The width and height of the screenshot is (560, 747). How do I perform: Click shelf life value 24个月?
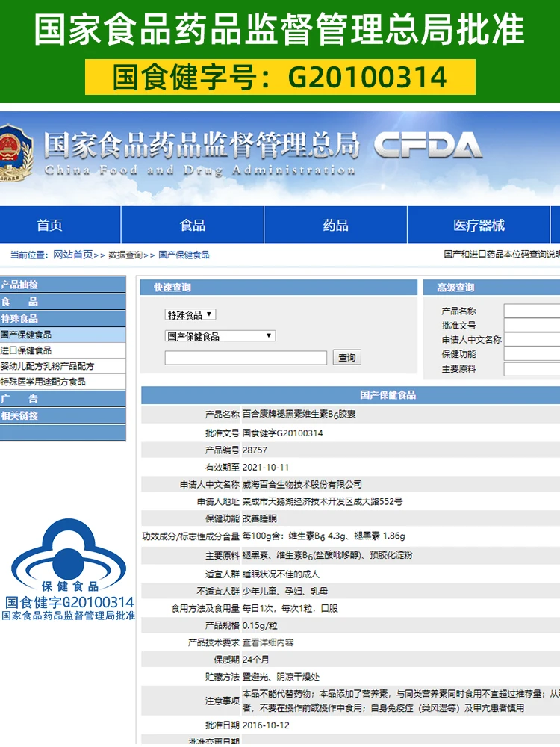255,660
